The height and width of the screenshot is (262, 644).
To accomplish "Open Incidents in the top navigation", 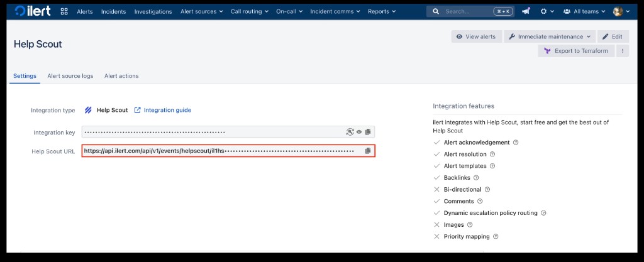I will click(113, 11).
